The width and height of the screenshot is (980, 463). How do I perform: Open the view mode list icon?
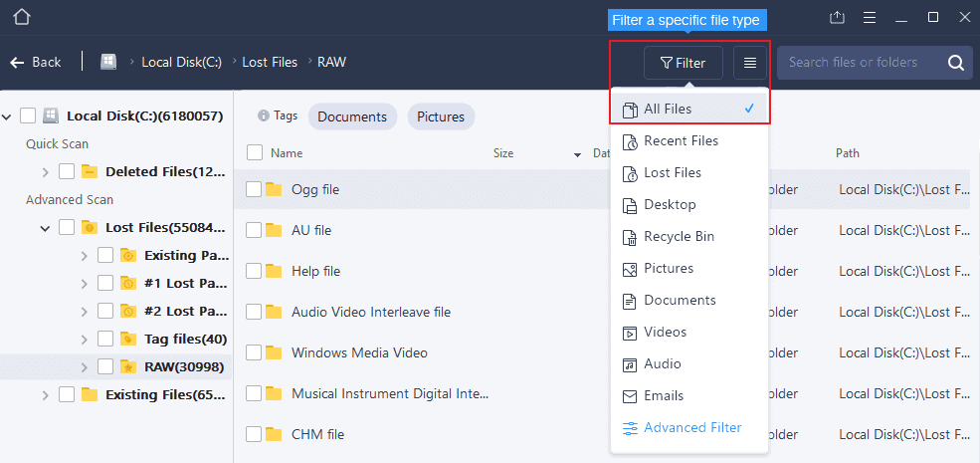point(750,63)
